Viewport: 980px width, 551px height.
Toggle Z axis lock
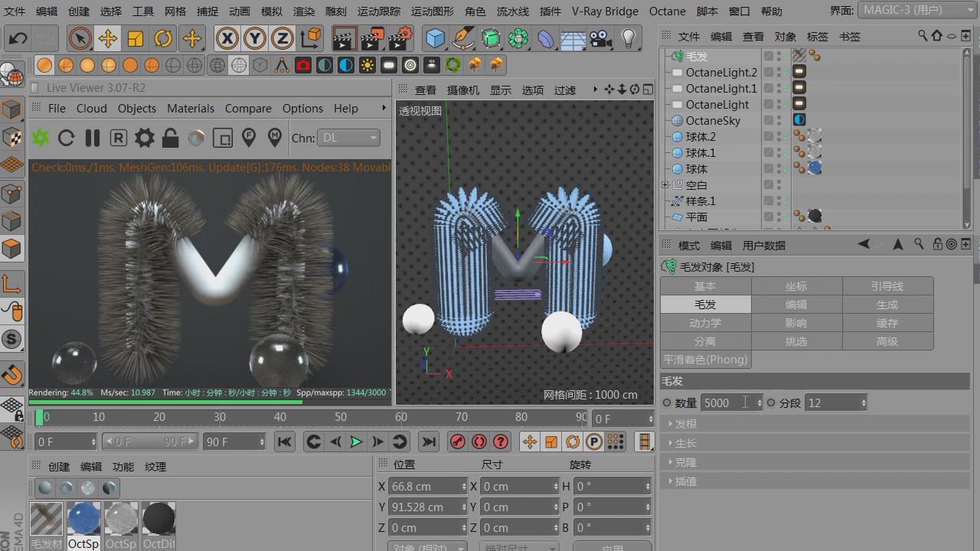(283, 38)
